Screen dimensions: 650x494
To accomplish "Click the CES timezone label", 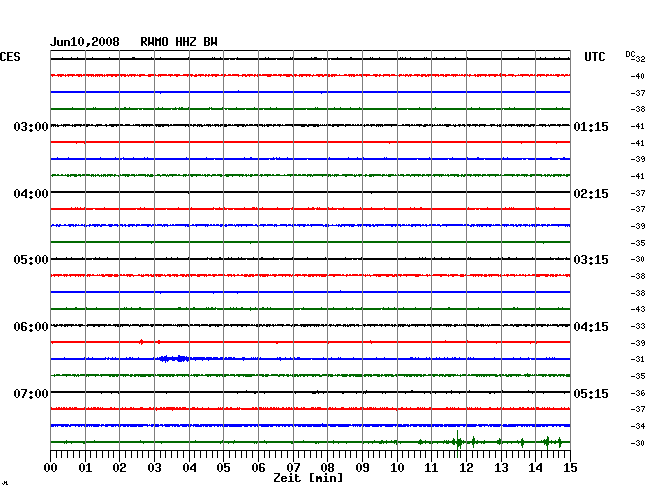I will click(10, 57).
